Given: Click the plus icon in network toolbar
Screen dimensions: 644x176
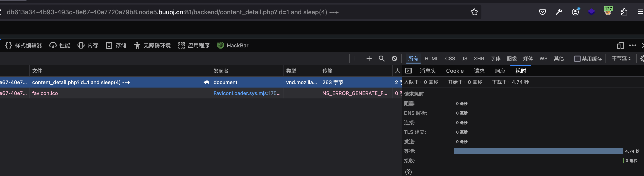Looking at the screenshot, I should pyautogui.click(x=369, y=59).
